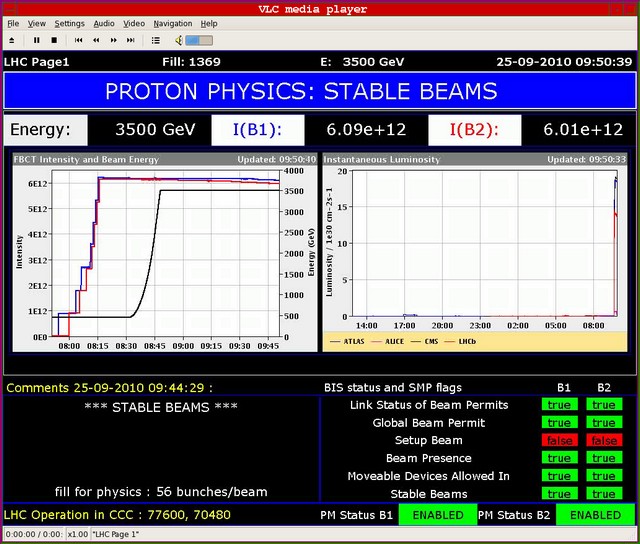Image resolution: width=640 pixels, height=544 pixels.
Task: Click the CMS legend entry
Action: (x=424, y=341)
